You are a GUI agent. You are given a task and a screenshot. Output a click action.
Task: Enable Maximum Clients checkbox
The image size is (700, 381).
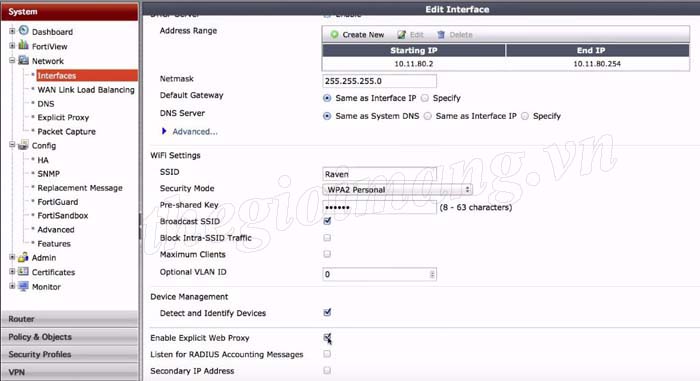click(x=327, y=254)
